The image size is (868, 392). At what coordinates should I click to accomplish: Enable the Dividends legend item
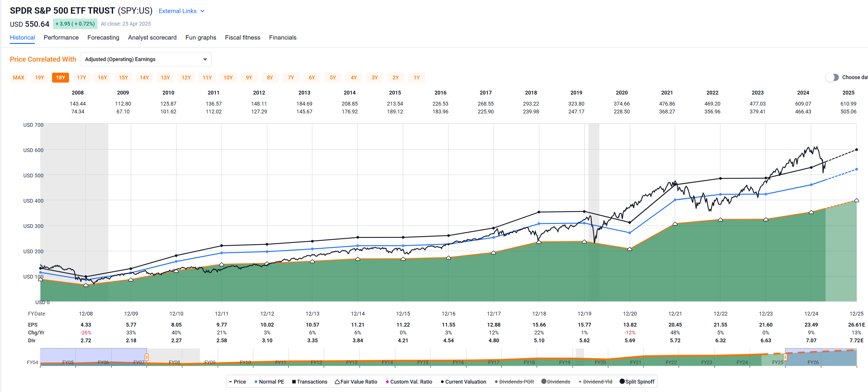click(556, 382)
